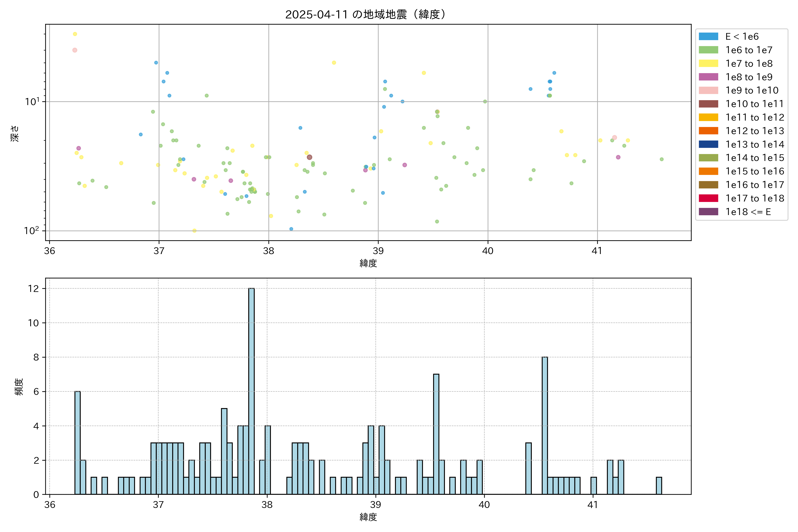Click the blue 'E < 1e6' legend swatch
This screenshot has height=532, width=798.
(x=708, y=37)
